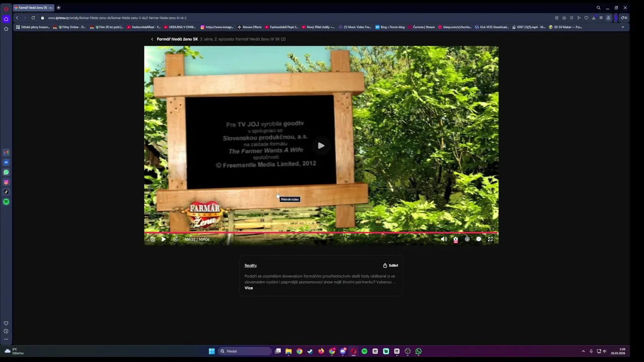Show hidden system tray icons
This screenshot has height=362, width=644.
pyautogui.click(x=583, y=351)
